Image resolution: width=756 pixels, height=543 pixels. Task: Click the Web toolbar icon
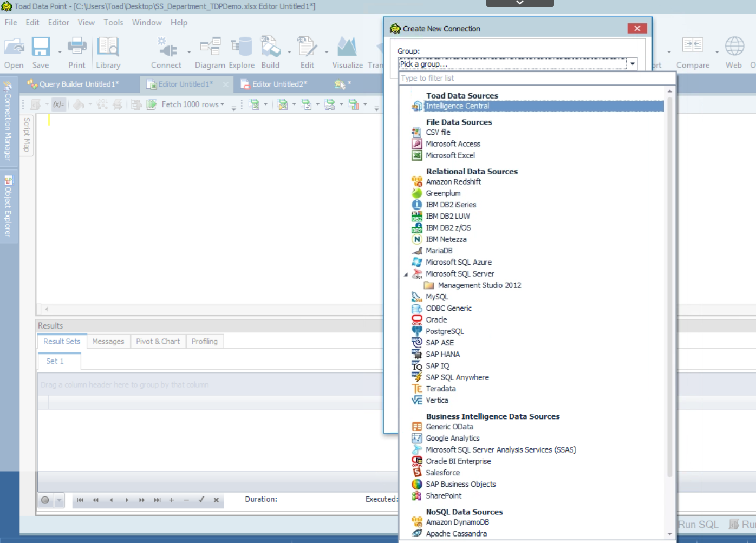click(x=734, y=53)
